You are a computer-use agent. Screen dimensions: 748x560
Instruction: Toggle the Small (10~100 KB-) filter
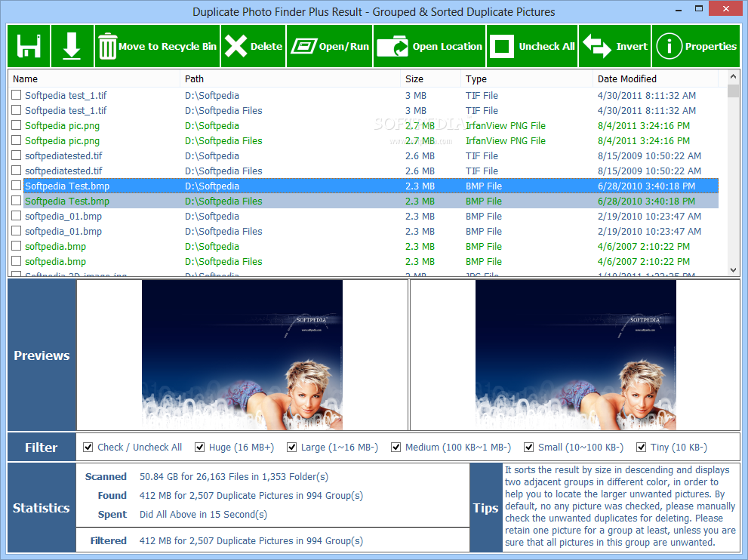pyautogui.click(x=528, y=447)
